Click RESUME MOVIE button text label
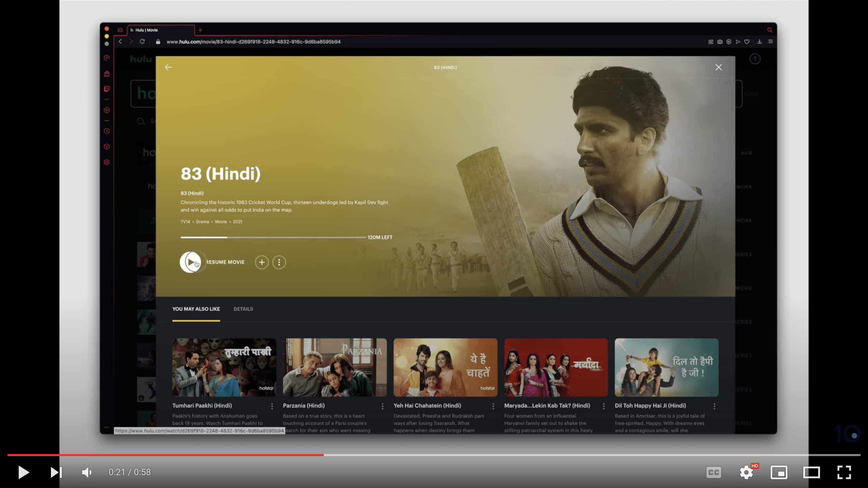Screen dimensions: 868x488 tap(225, 262)
